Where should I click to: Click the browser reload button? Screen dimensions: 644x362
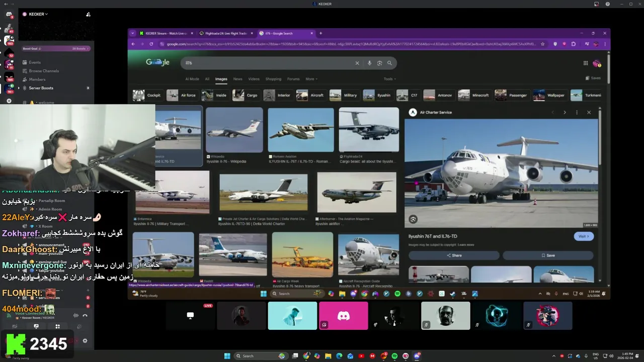151,44
